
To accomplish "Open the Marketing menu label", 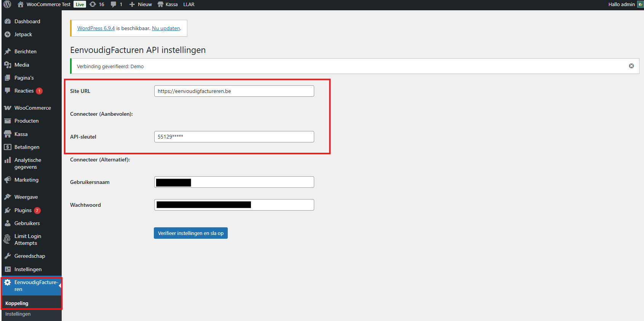I will point(26,180).
